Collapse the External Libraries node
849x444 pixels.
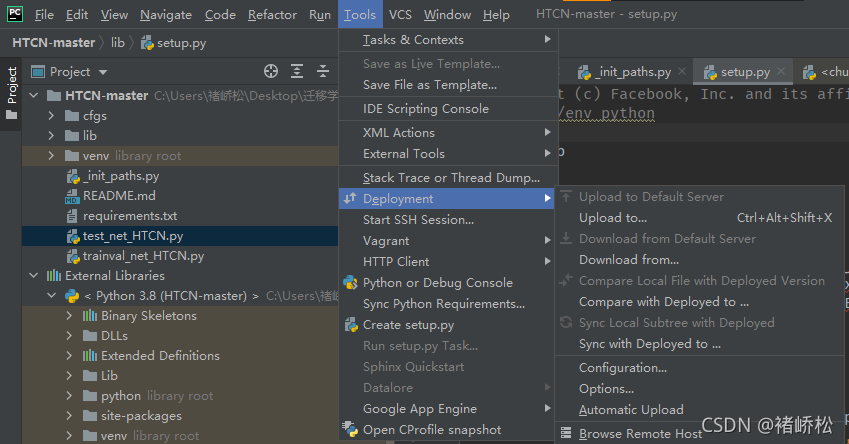[x=34, y=276]
